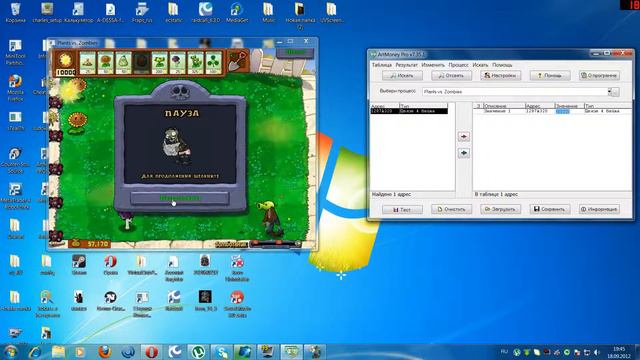This screenshot has width=640, height=360.
Task: Click the Искать search button in the ArtMoney toolbar
Action: pyautogui.click(x=402, y=76)
